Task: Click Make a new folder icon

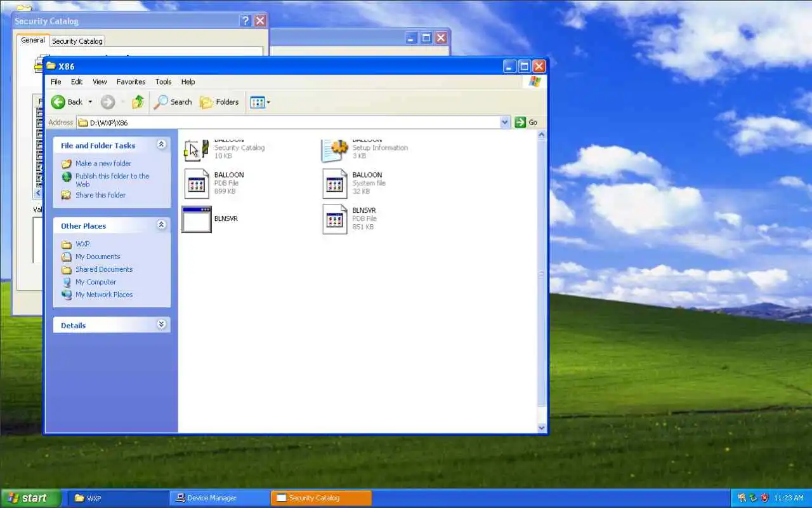Action: 66,163
